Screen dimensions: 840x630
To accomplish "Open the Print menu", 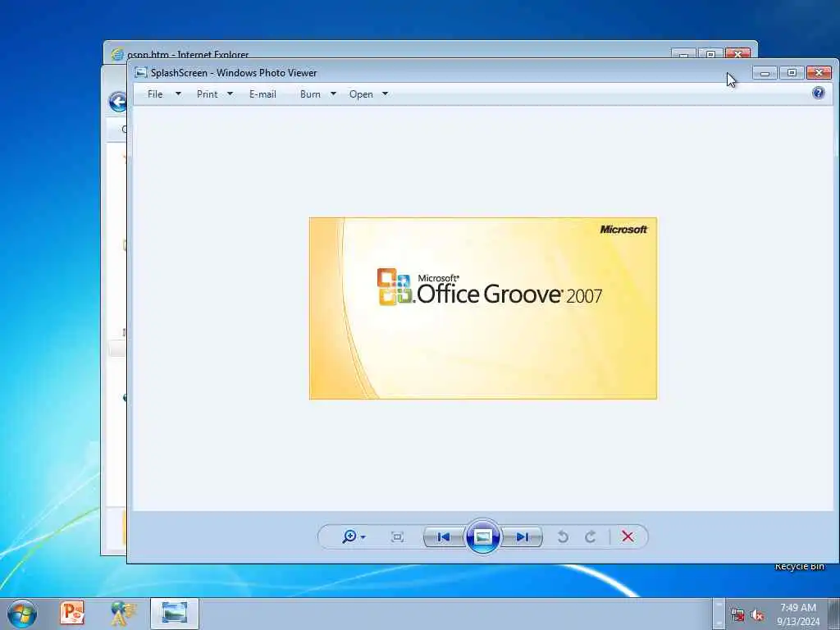I will [x=207, y=94].
